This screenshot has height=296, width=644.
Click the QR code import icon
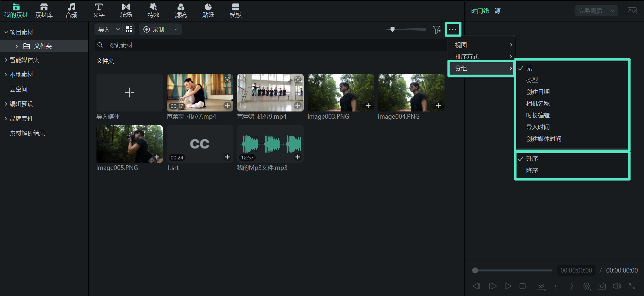tap(129, 29)
